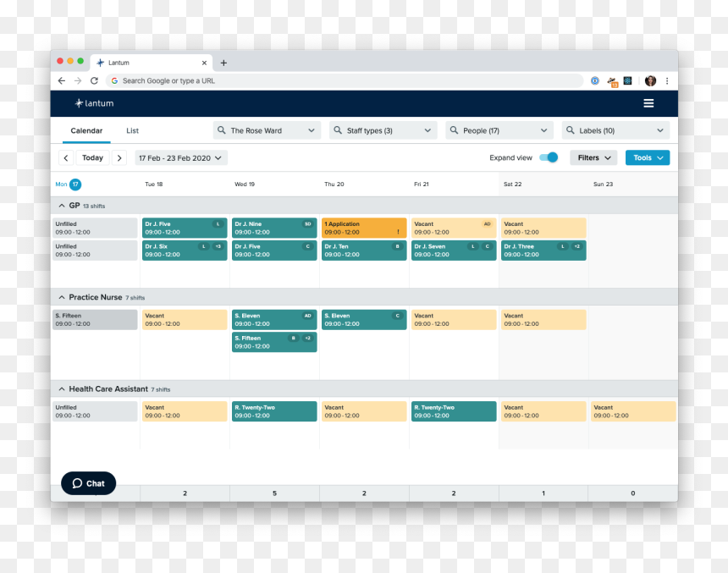This screenshot has width=728, height=573.
Task: Open the People (17) dropdown
Action: (x=499, y=130)
